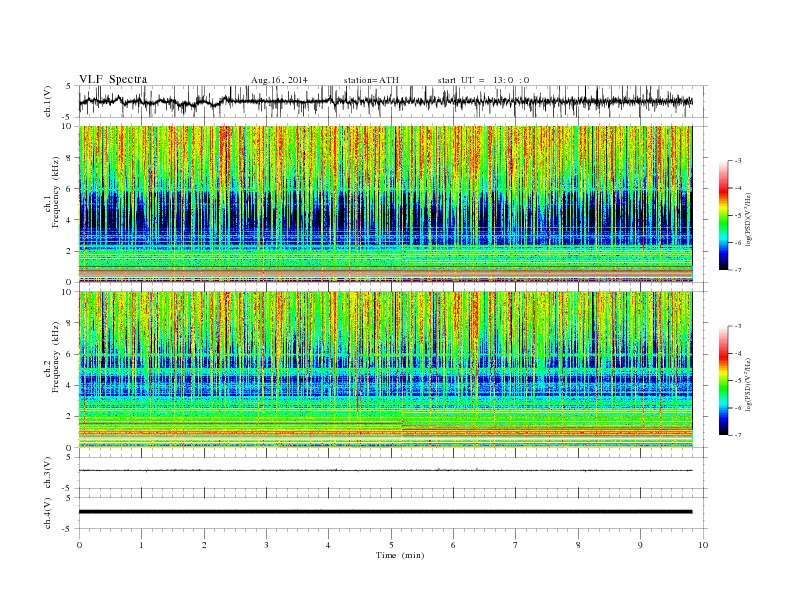Click the ch.2 spectrogram plot
Screen dimensions: 792x612
386,370
